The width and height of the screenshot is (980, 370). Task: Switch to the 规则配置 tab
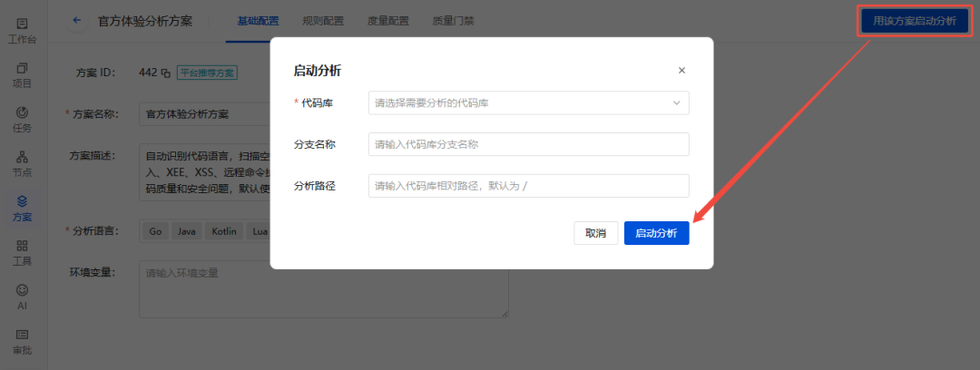point(322,21)
